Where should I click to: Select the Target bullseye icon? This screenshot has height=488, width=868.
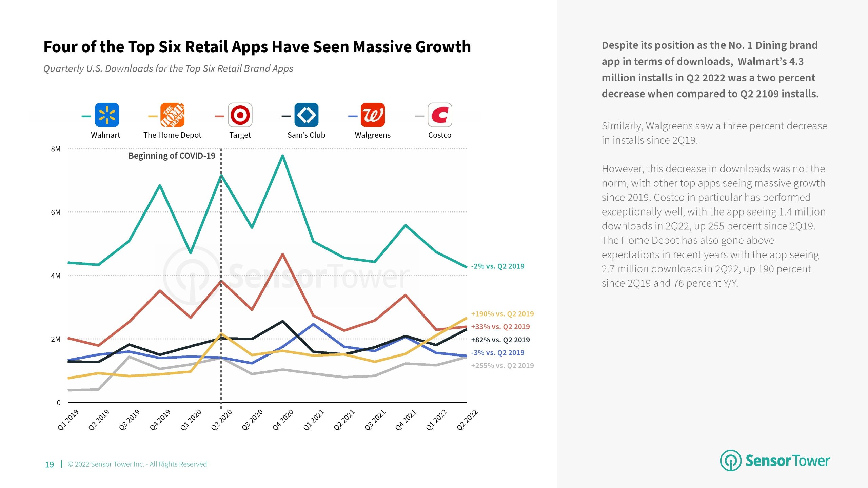[x=240, y=115]
